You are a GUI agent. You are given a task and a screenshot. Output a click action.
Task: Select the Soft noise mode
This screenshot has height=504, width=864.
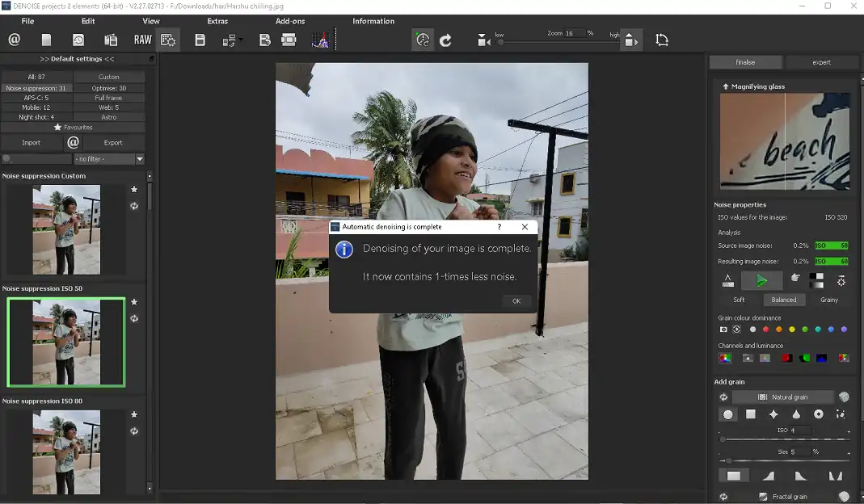pos(739,300)
